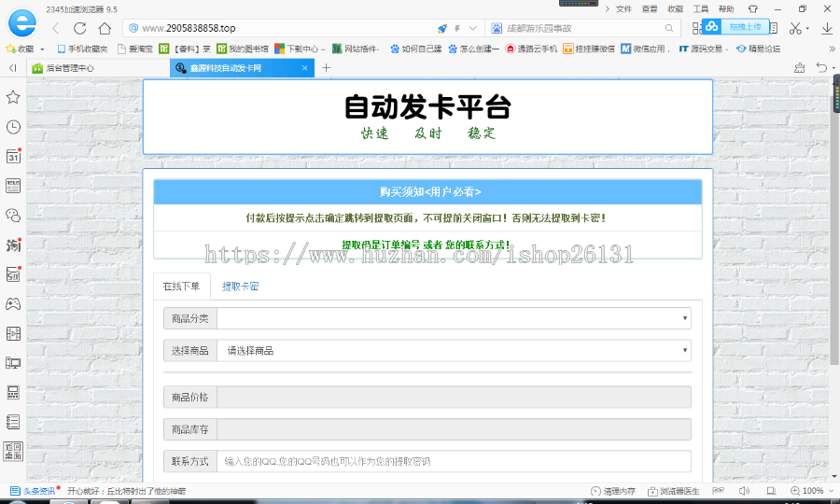This screenshot has height=504, width=840.
Task: Click the 商品价格 field
Action: [454, 397]
